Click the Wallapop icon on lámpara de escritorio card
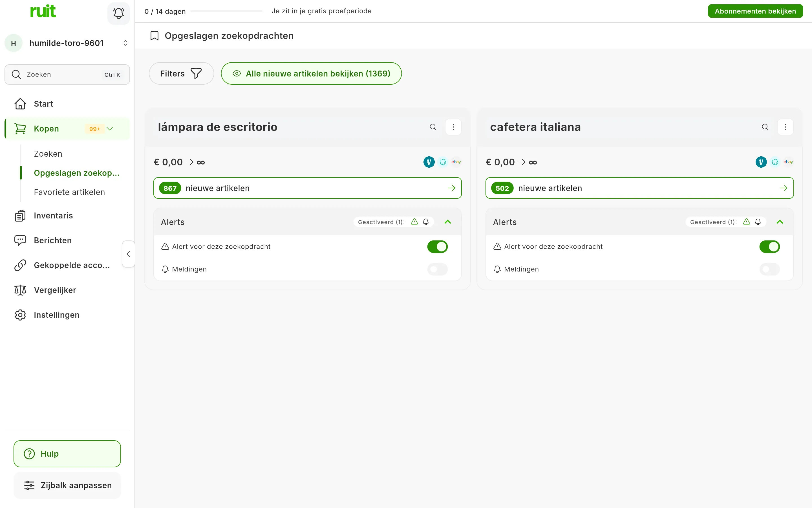812x508 pixels. [x=443, y=162]
